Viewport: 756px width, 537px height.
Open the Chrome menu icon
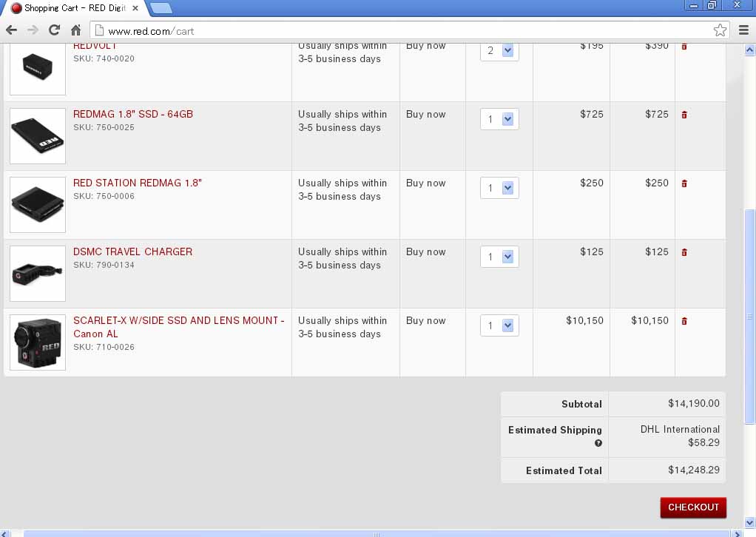click(x=744, y=30)
